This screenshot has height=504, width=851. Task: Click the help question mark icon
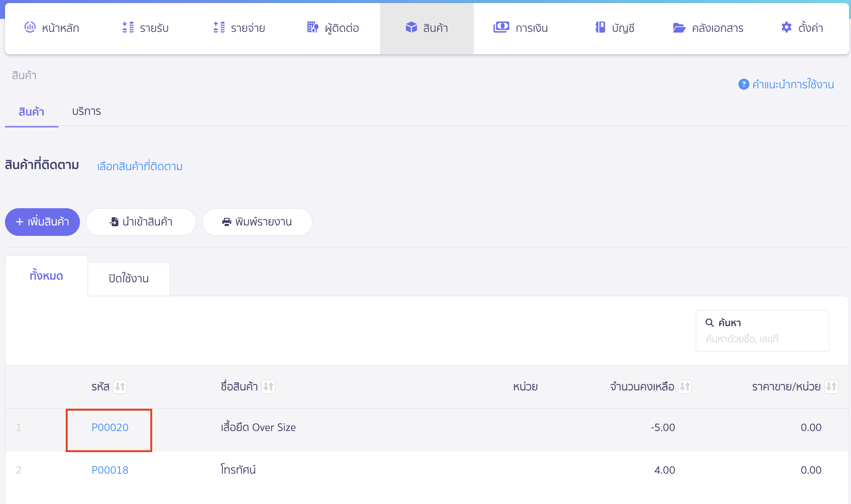click(743, 84)
